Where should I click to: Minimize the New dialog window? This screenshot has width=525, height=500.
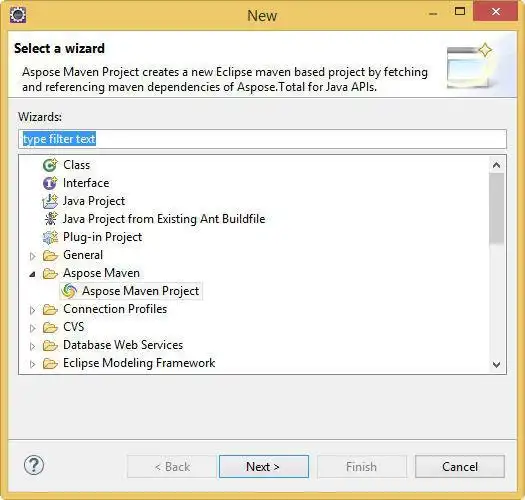pos(433,13)
